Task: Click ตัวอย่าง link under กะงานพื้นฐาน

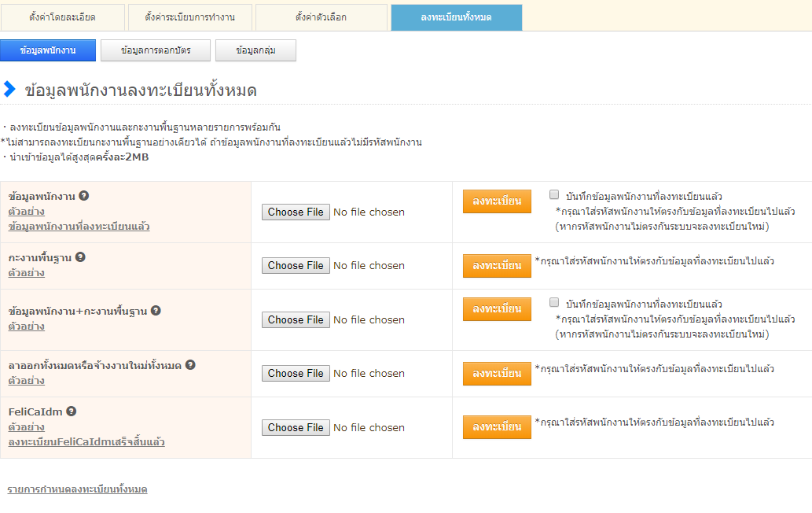Action: 26,273
